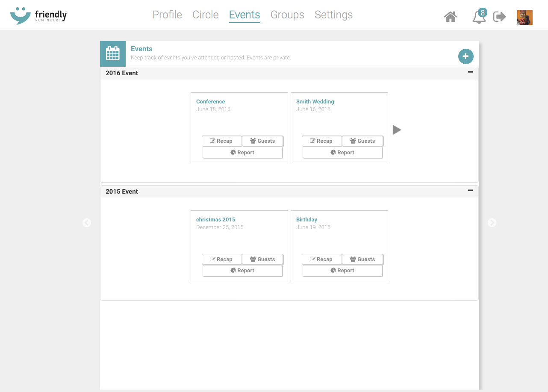Click the Events panel heading
The image size is (548, 392).
(141, 49)
